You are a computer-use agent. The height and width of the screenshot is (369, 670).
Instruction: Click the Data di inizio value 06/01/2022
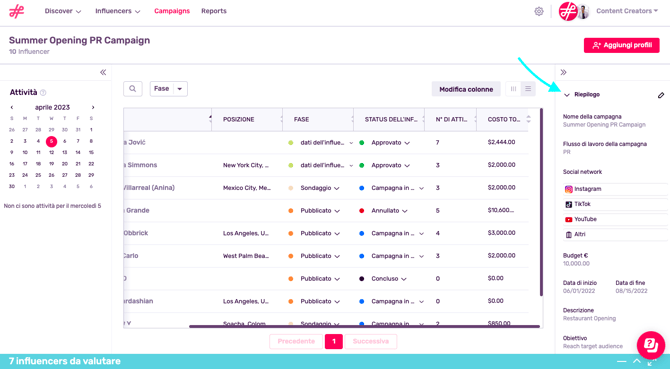(579, 291)
